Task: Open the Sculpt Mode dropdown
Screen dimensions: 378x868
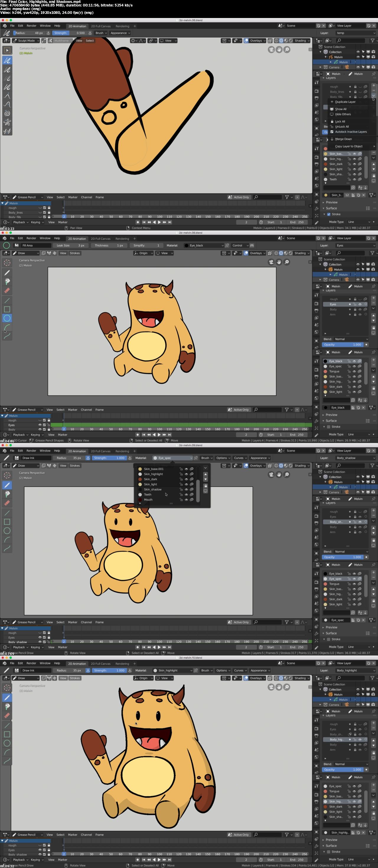Action: click(26, 40)
